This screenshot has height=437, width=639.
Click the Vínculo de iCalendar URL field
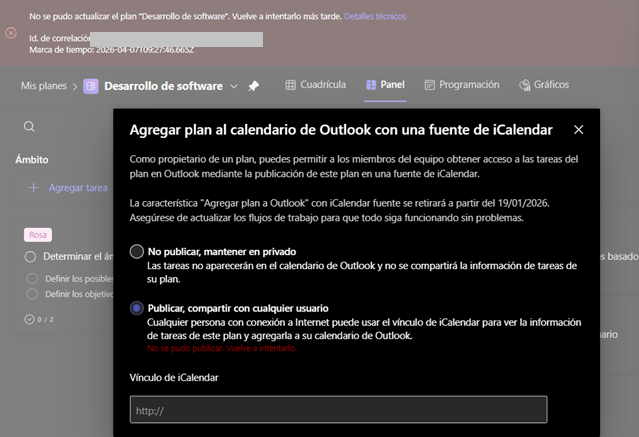338,409
